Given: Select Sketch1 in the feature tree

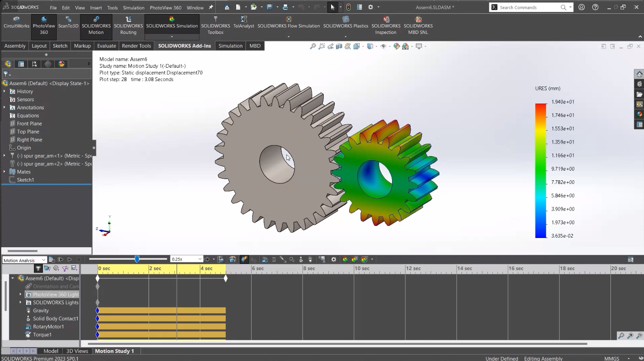Looking at the screenshot, I should click(x=25, y=180).
